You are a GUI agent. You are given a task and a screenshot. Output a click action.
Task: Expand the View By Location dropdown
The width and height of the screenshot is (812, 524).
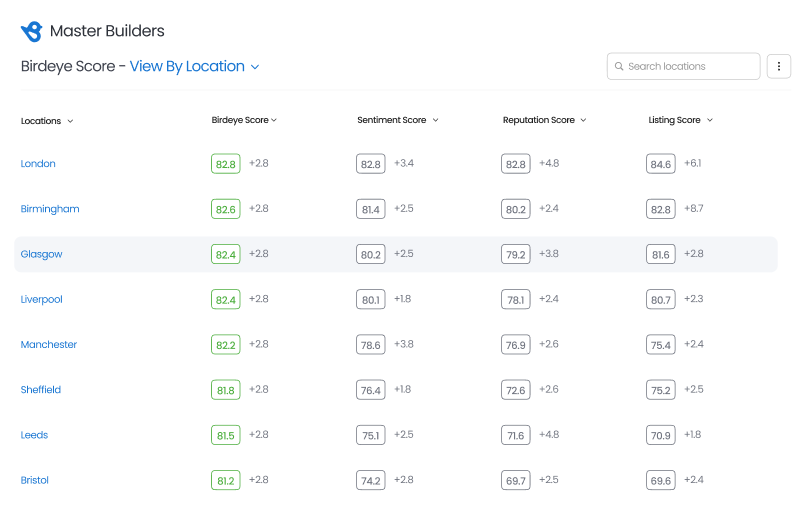click(x=195, y=66)
